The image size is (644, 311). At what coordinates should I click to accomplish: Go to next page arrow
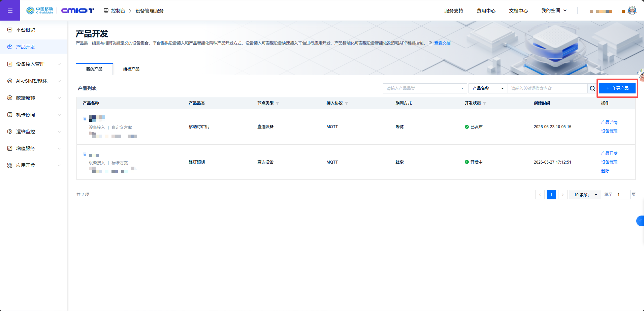563,195
